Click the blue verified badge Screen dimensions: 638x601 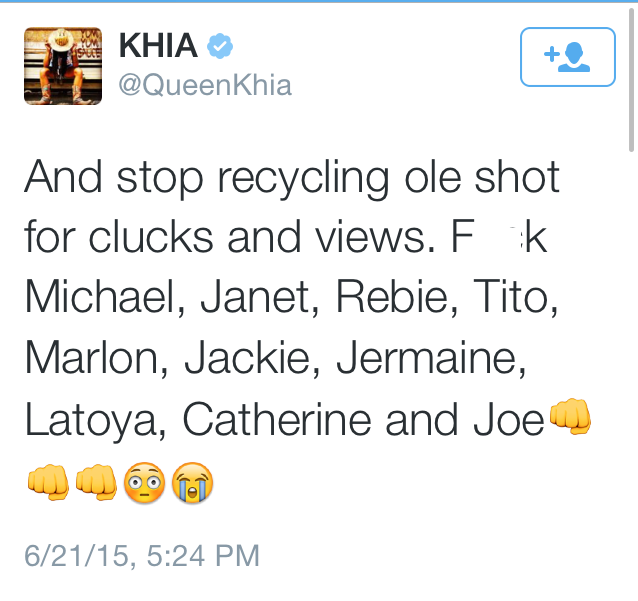click(219, 46)
